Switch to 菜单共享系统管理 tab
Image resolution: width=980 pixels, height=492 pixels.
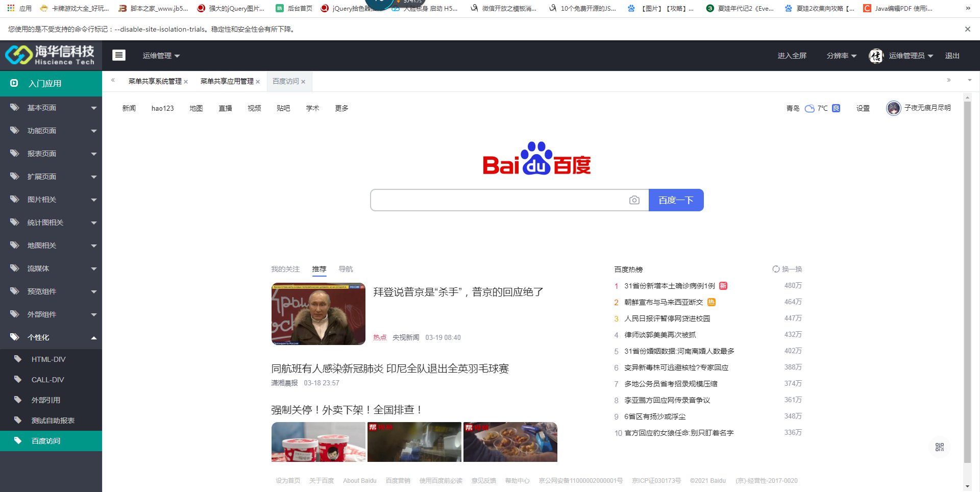point(155,81)
